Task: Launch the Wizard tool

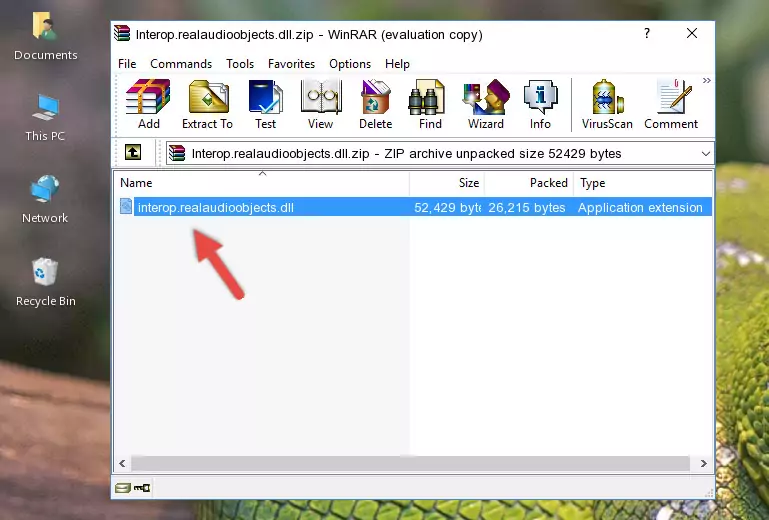Action: click(x=486, y=104)
